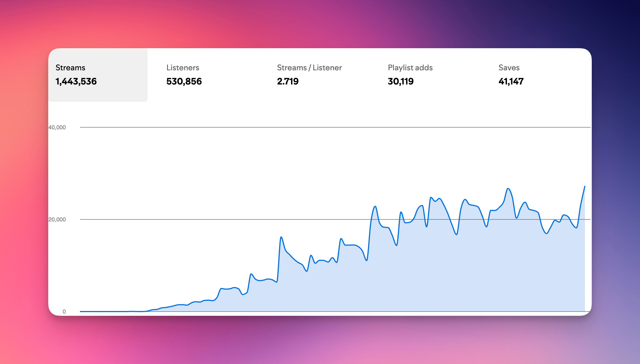
Task: Click the 40,000 y-axis label
Action: point(57,128)
